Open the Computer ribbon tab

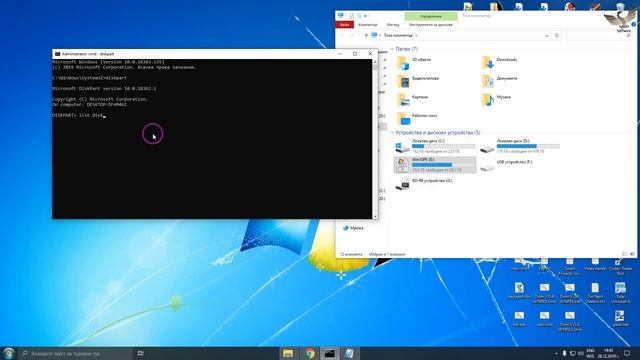point(368,25)
